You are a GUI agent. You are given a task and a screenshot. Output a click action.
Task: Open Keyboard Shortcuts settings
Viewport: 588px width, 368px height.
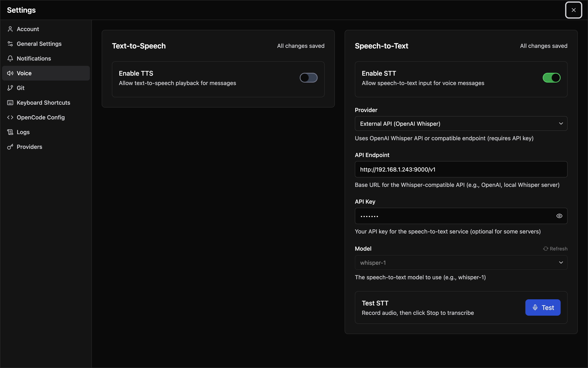(46, 103)
